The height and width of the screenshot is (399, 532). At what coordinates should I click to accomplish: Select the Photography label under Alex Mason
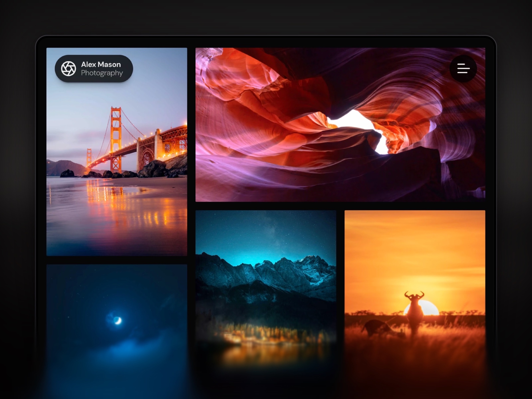[x=102, y=73]
